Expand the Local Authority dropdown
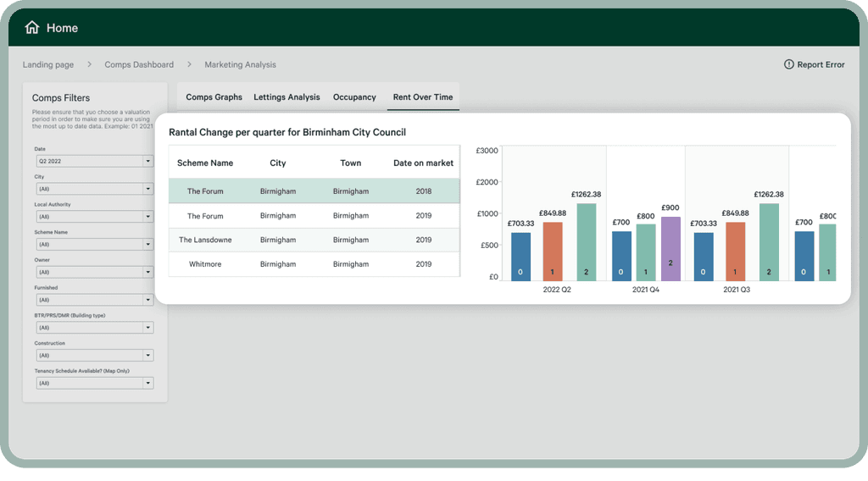The height and width of the screenshot is (481, 868). tap(95, 216)
